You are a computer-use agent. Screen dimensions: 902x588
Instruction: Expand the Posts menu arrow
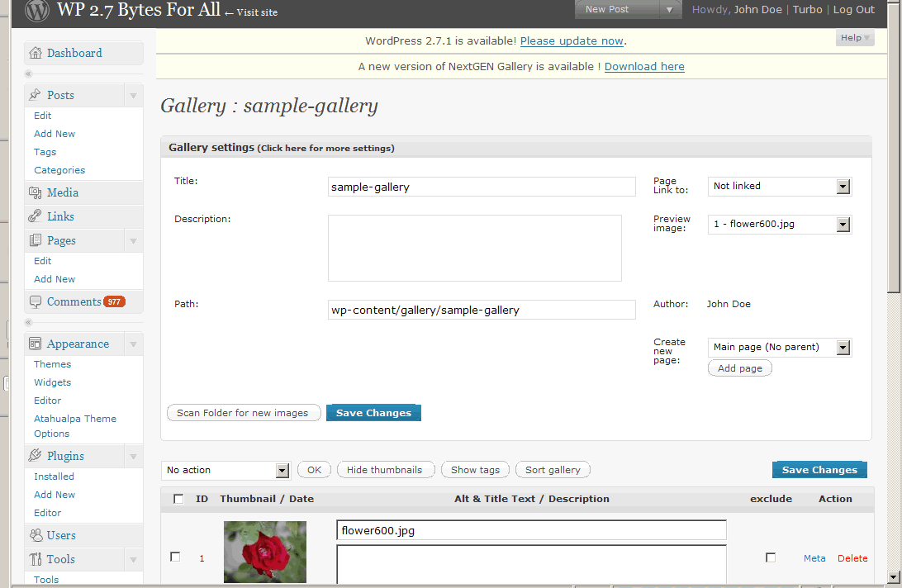pos(134,96)
